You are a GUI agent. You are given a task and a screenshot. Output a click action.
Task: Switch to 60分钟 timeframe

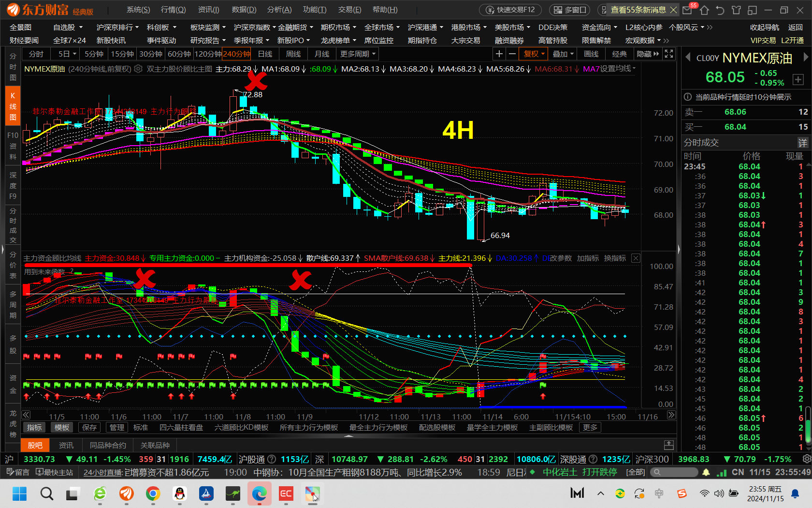point(179,54)
